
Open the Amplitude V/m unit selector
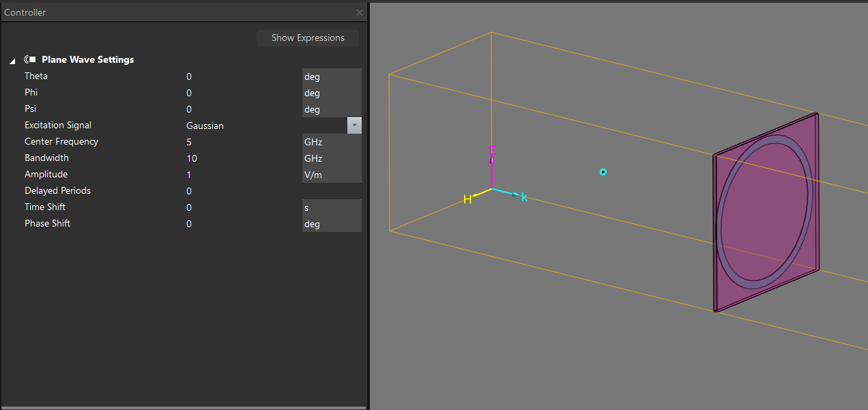331,175
